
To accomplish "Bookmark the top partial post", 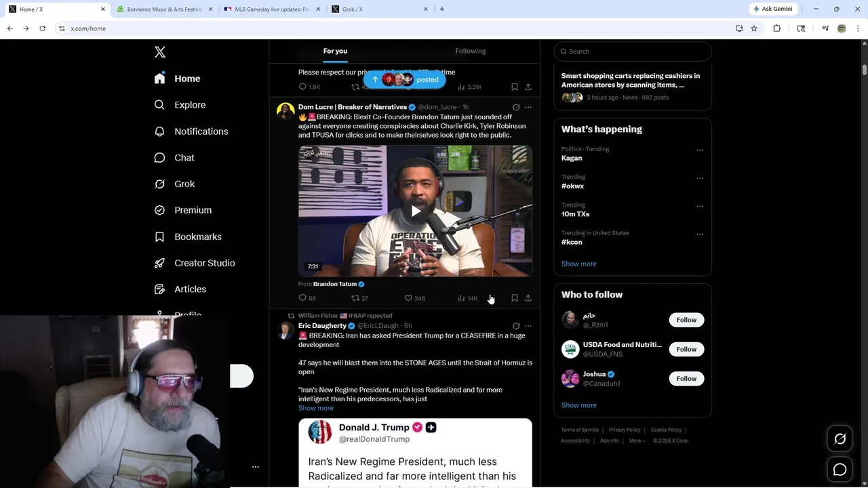I will tap(514, 87).
